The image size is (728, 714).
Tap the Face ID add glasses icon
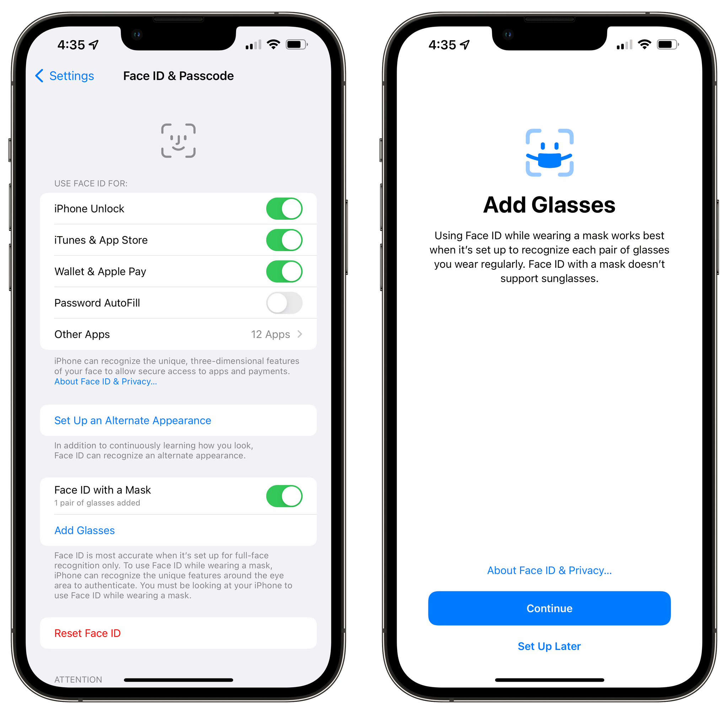pos(549,152)
